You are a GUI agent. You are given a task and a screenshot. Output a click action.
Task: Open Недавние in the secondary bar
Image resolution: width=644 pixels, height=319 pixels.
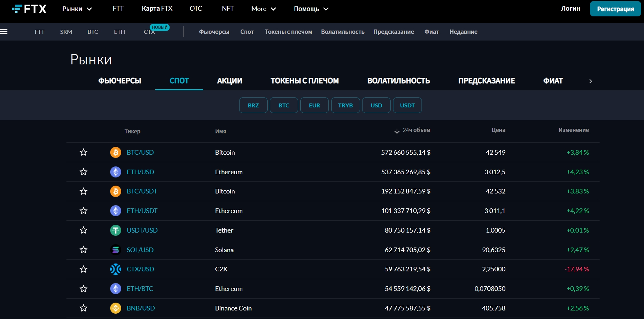(463, 32)
